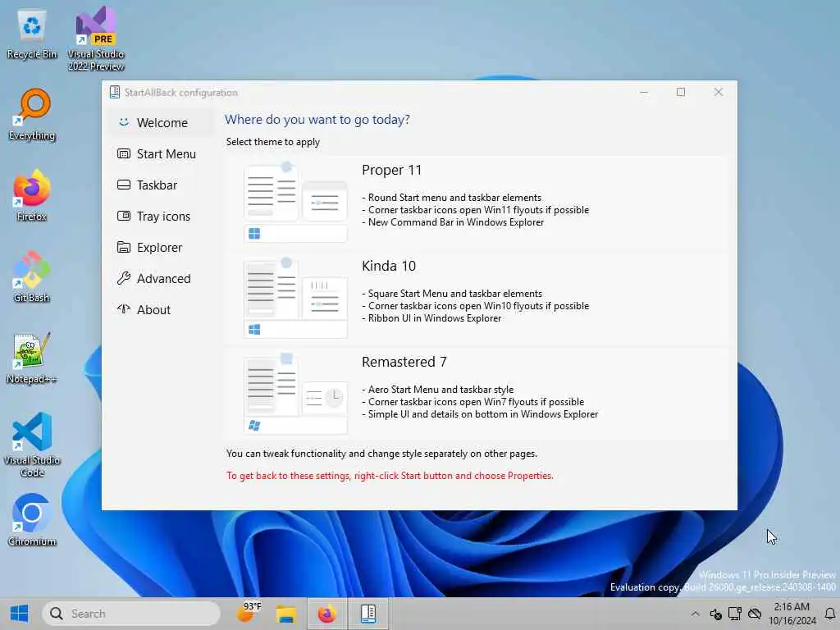Close the StartAllBack configuration window
The height and width of the screenshot is (630, 840).
719,92
